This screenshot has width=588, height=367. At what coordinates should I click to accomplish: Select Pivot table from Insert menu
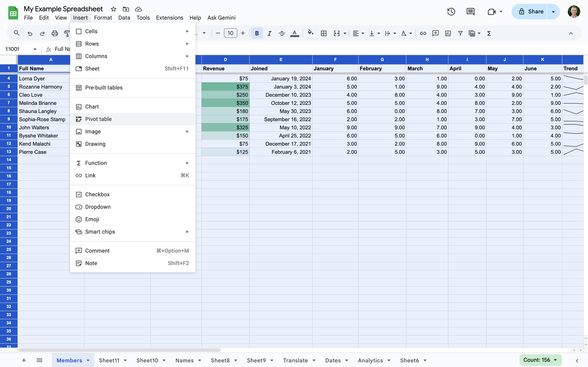(98, 119)
